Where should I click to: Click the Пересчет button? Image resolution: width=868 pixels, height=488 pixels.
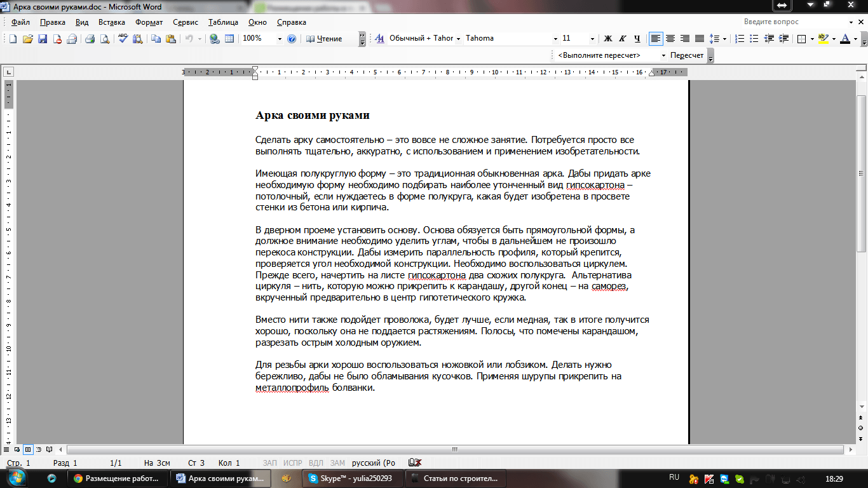click(687, 55)
